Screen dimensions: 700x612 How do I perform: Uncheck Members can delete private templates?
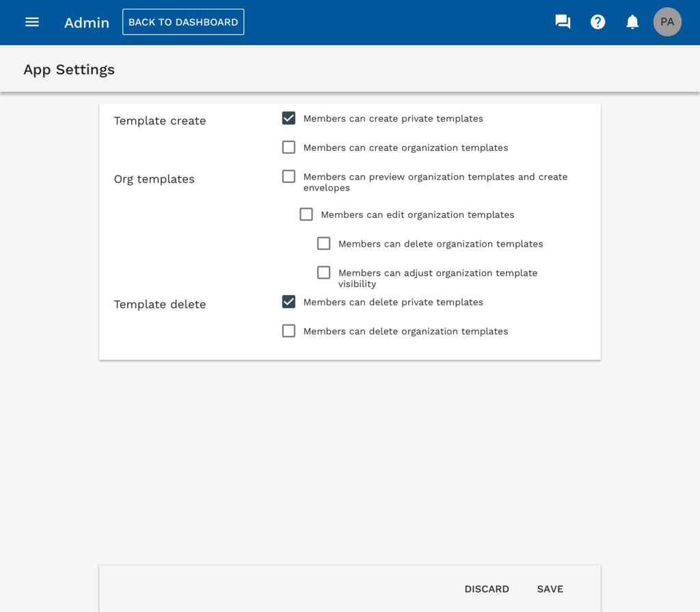tap(289, 302)
